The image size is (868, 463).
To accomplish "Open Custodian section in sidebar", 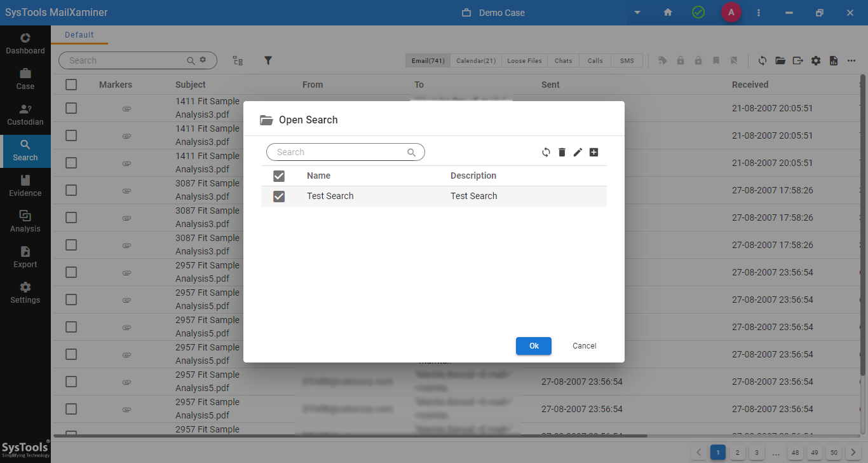I will point(25,115).
